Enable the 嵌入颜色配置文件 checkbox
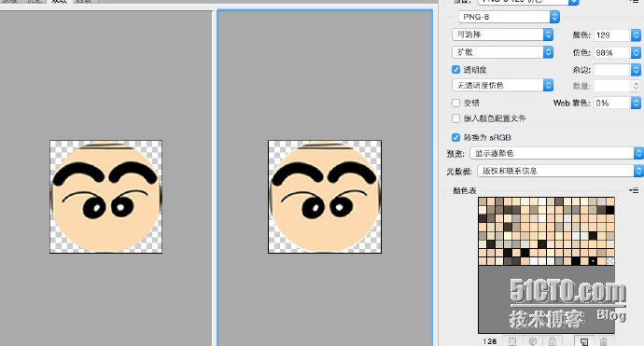Screen dimensions: 644x346 pyautogui.click(x=455, y=118)
